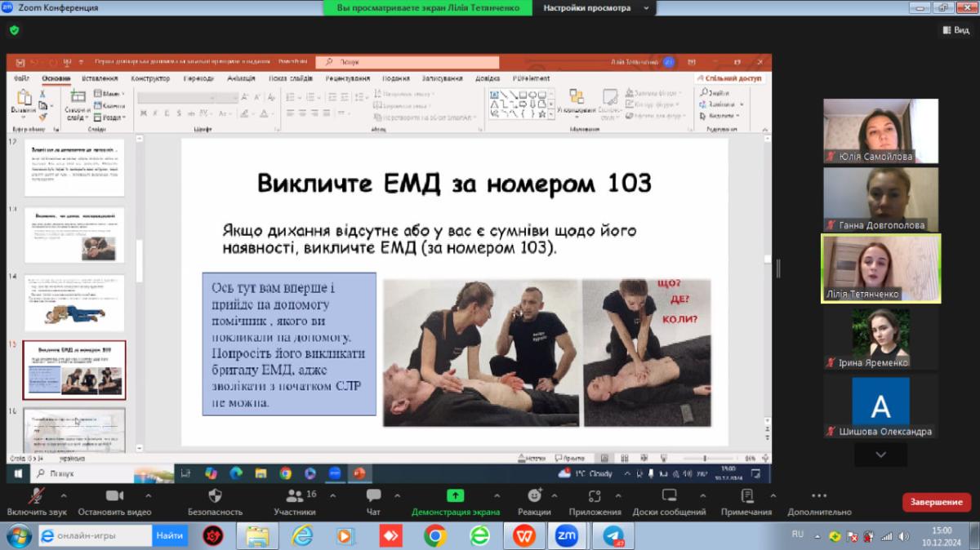Image resolution: width=980 pixels, height=550 pixels.
Task: Open the Чат chat panel
Action: [373, 497]
